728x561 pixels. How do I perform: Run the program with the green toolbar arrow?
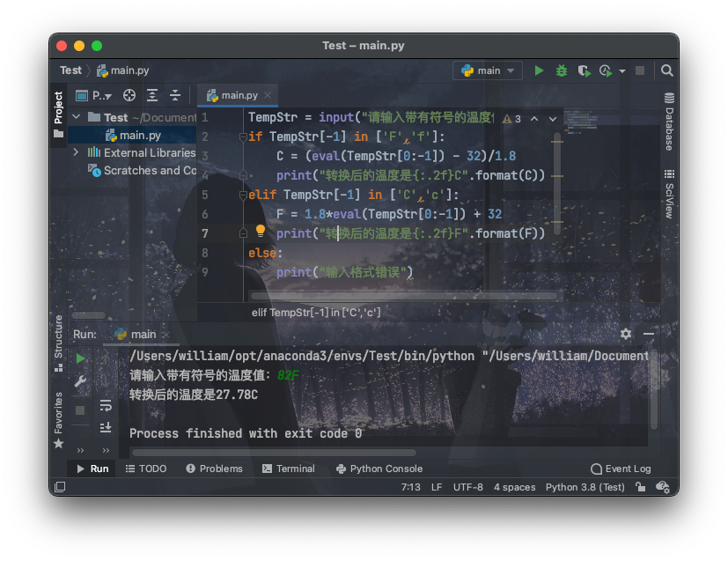click(540, 70)
